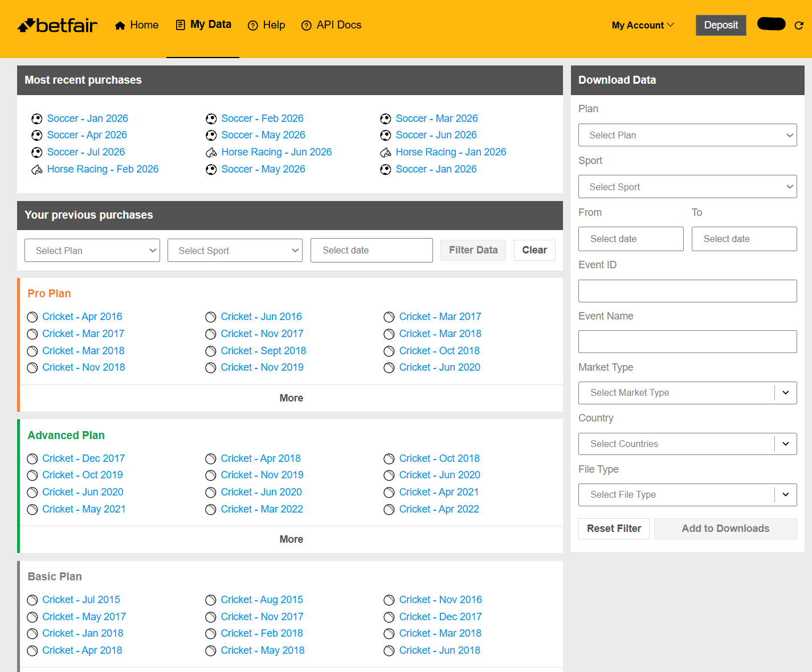The width and height of the screenshot is (812, 672).
Task: Open Select Plan dropdown in Download Data
Action: coord(687,135)
